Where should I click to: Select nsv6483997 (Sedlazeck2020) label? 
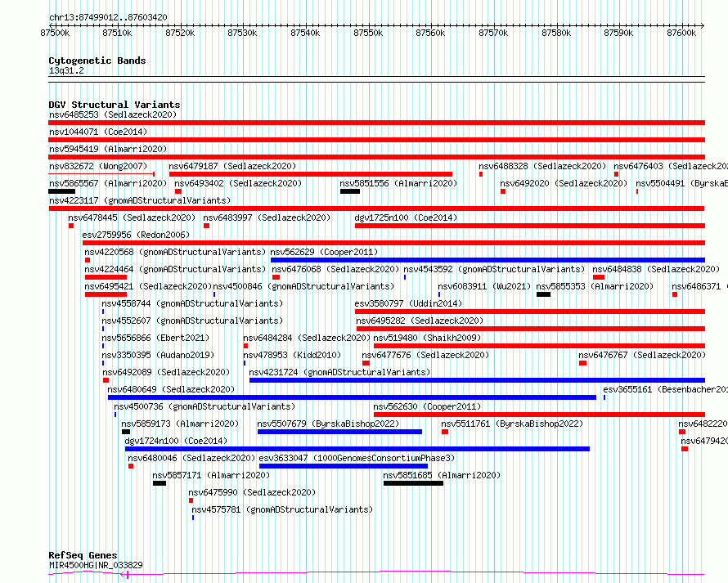pos(267,218)
